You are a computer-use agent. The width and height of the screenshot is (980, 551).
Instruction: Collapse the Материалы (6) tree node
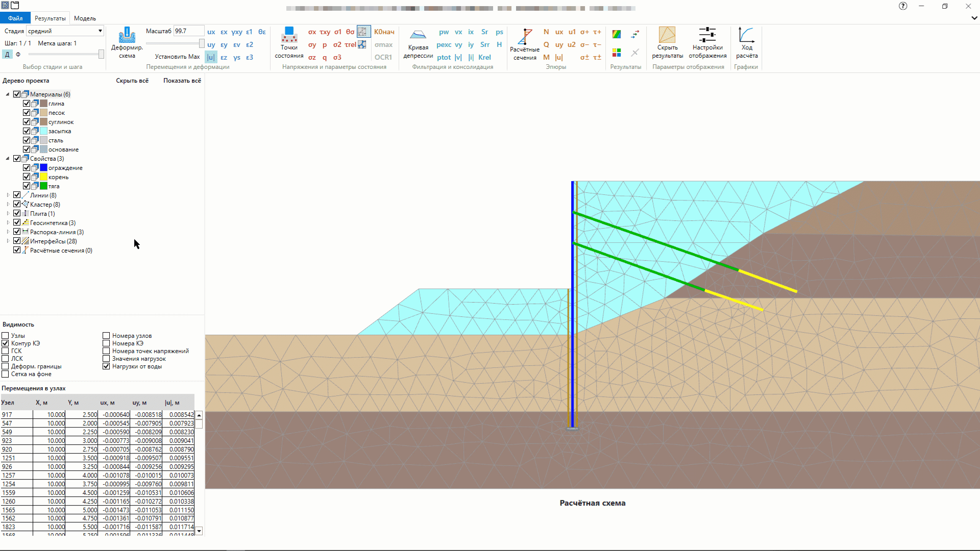click(x=8, y=94)
